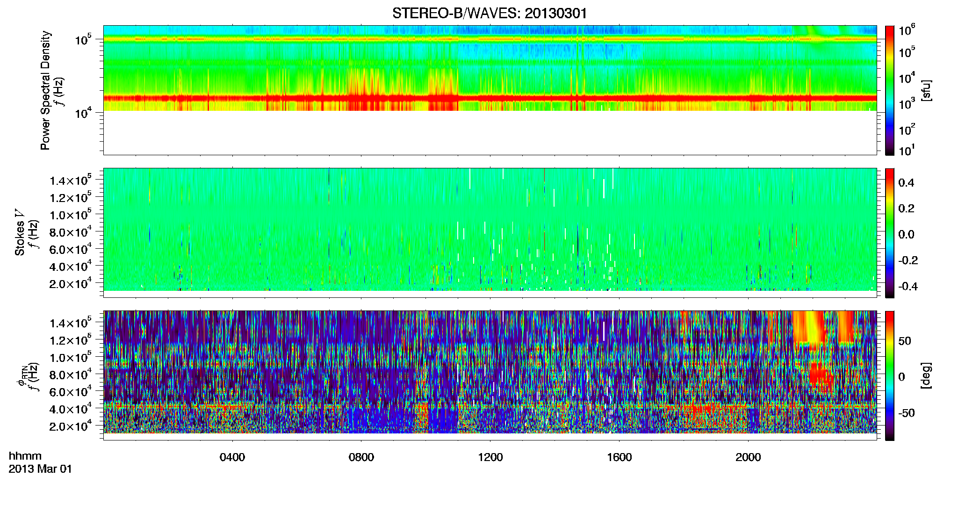Click the [sfu] unit label

pos(926,90)
